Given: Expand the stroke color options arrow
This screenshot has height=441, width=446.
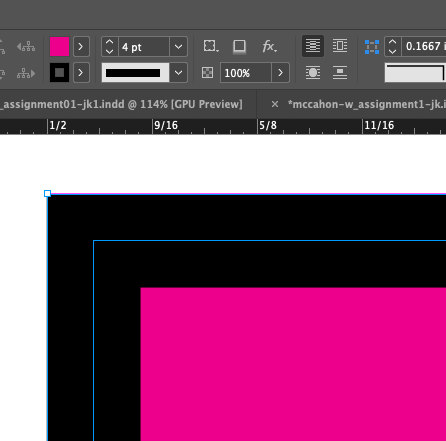Looking at the screenshot, I should (x=81, y=72).
